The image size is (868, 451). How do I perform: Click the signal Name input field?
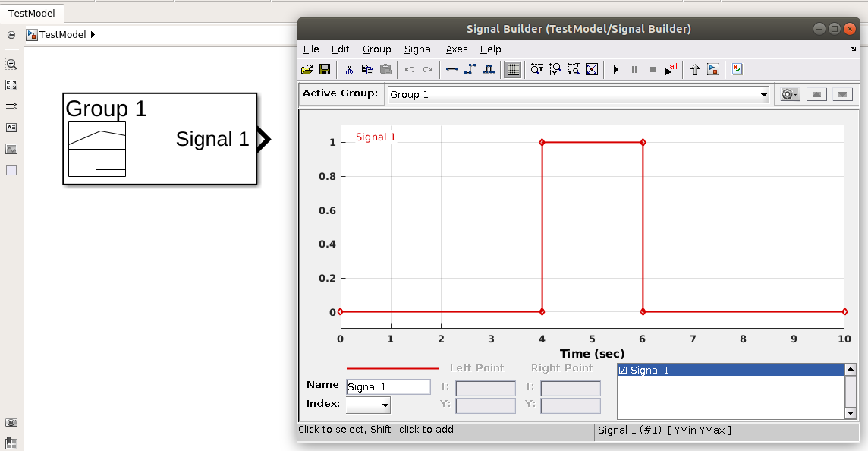pos(388,386)
